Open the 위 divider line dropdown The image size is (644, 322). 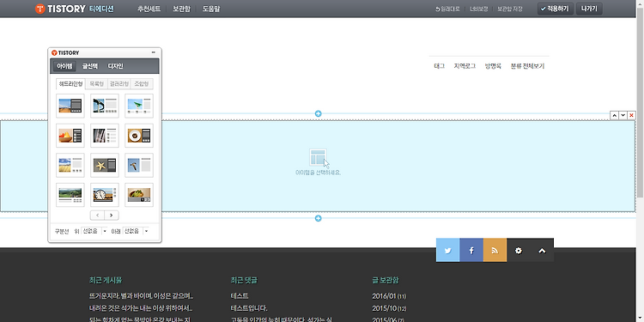[94, 231]
